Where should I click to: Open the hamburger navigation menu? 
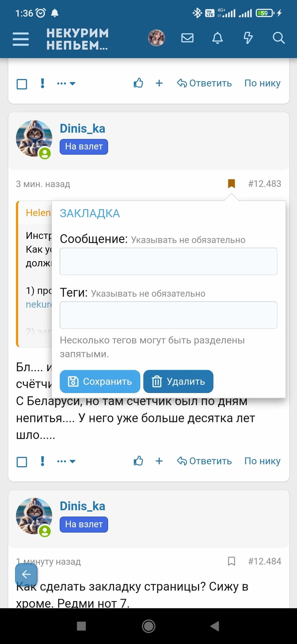click(x=21, y=39)
